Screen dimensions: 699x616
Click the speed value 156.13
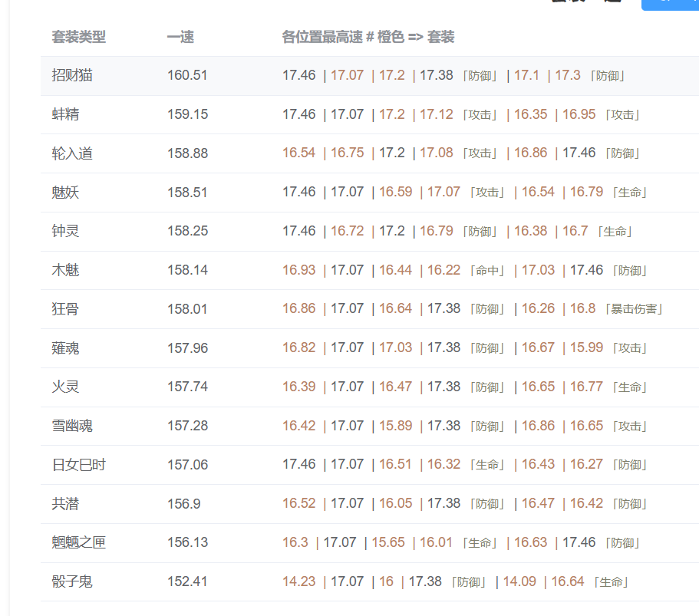(x=187, y=542)
